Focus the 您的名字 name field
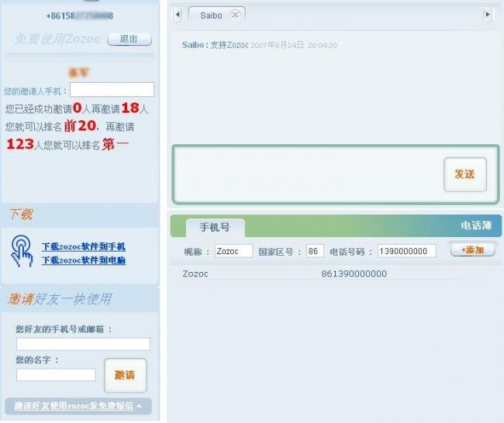 click(56, 375)
